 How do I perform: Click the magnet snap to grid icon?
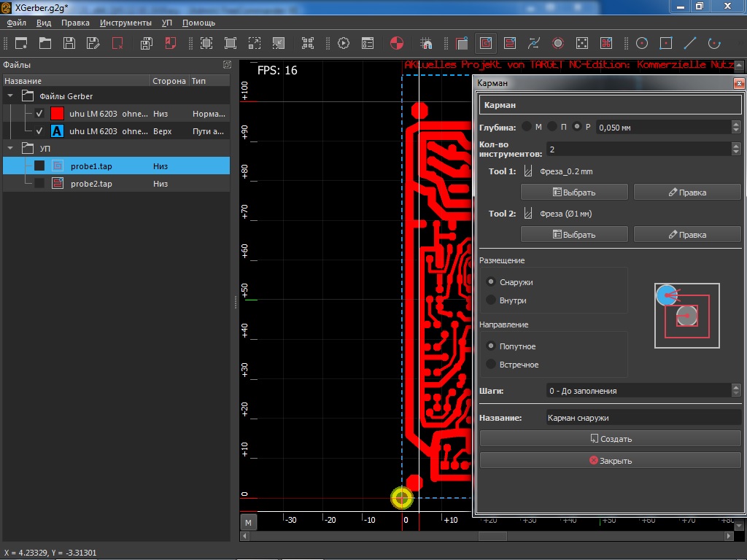pyautogui.click(x=426, y=43)
